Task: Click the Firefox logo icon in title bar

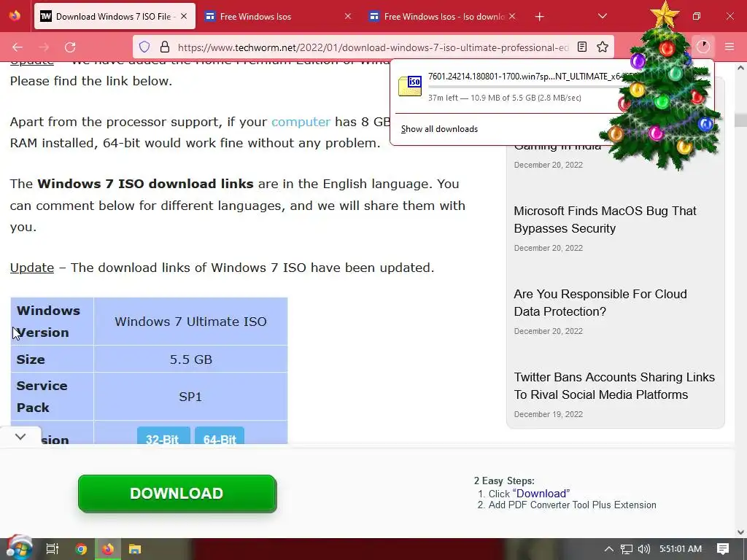Action: [15, 16]
